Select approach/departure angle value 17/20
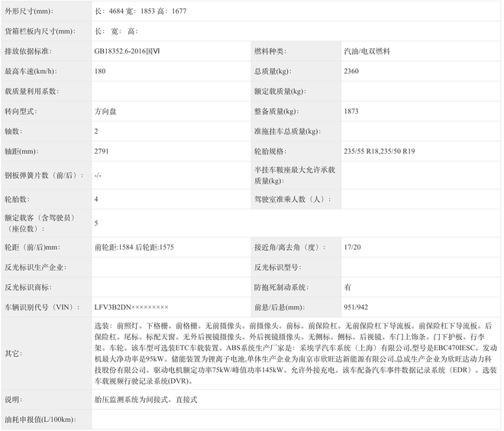The height and width of the screenshot is (431, 504). pos(353,248)
